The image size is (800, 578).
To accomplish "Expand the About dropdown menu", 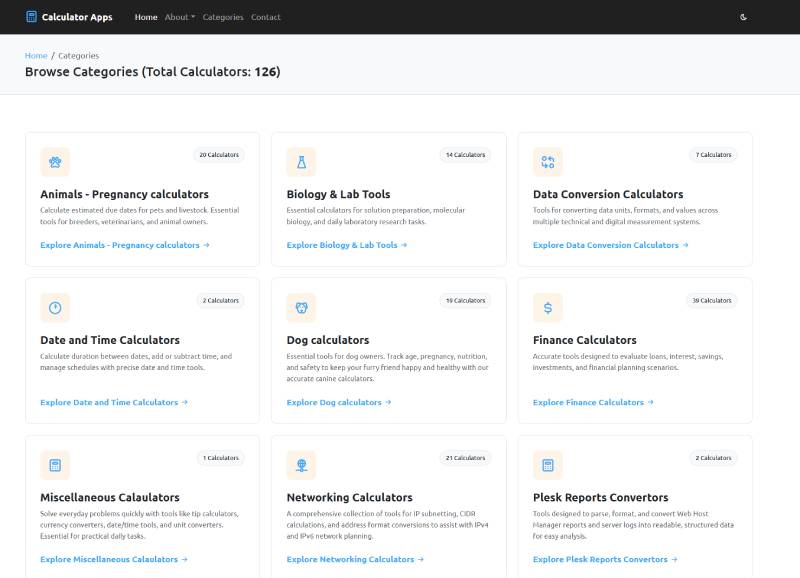I will [180, 17].
